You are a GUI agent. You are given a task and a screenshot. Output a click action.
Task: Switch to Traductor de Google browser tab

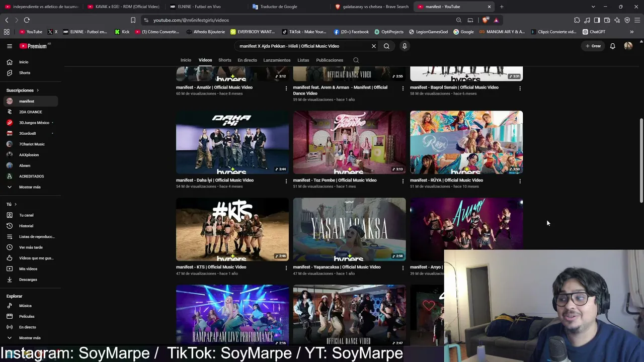coord(289,7)
